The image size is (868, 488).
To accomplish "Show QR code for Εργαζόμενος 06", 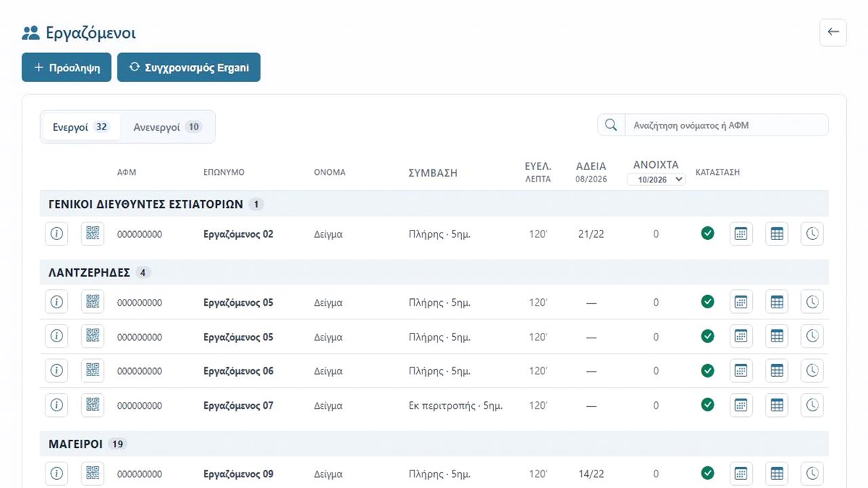I will 93,371.
